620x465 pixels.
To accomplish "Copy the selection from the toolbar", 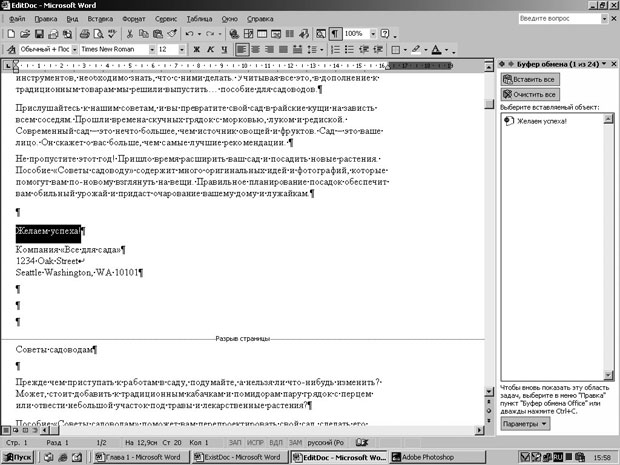I will [144, 34].
